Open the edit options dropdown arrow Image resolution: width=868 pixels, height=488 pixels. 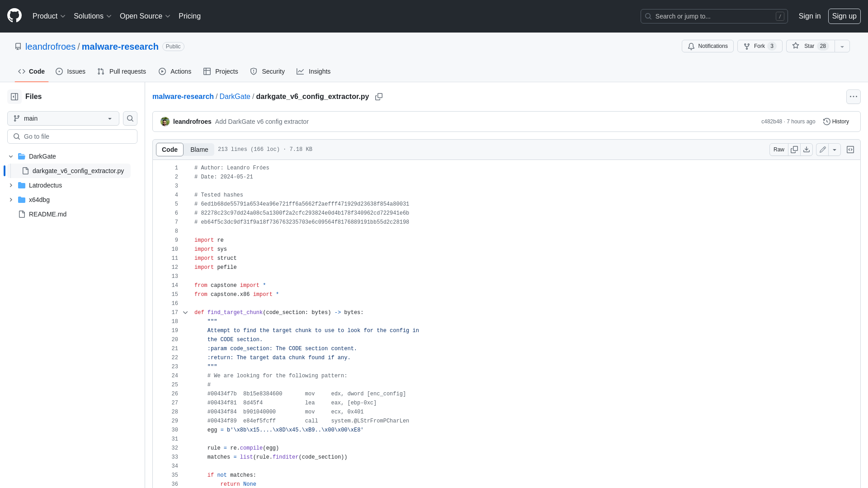835,150
